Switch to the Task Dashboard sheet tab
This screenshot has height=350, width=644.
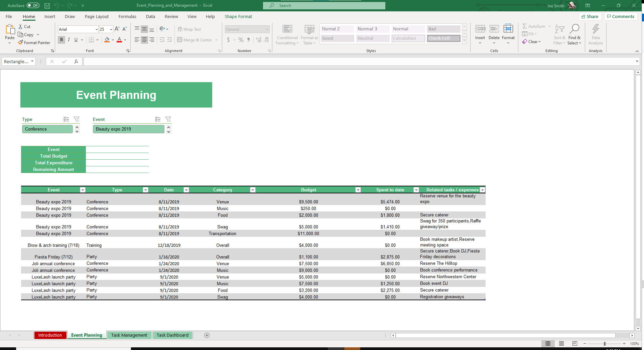(x=172, y=335)
